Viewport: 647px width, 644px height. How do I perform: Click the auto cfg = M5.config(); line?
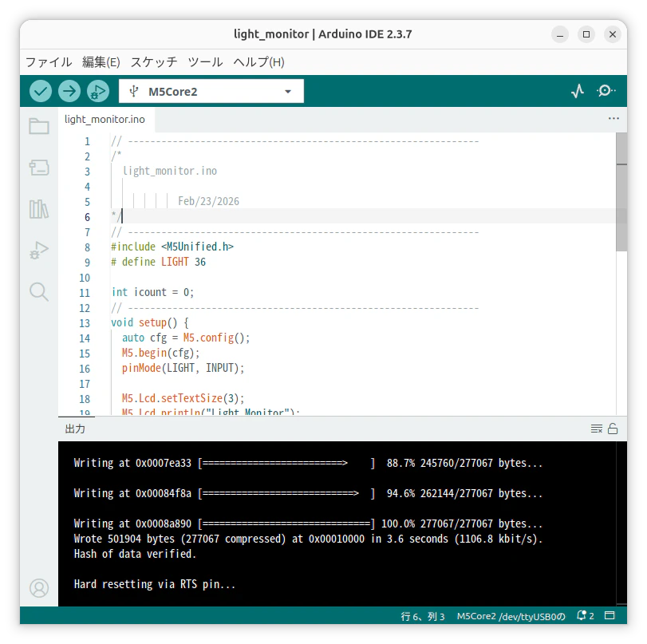click(186, 338)
